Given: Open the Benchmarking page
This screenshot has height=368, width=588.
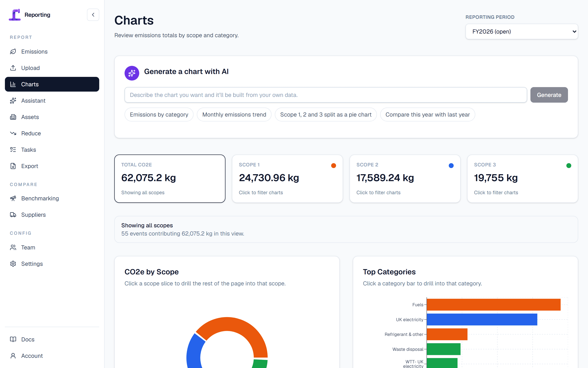Looking at the screenshot, I should coord(52,198).
